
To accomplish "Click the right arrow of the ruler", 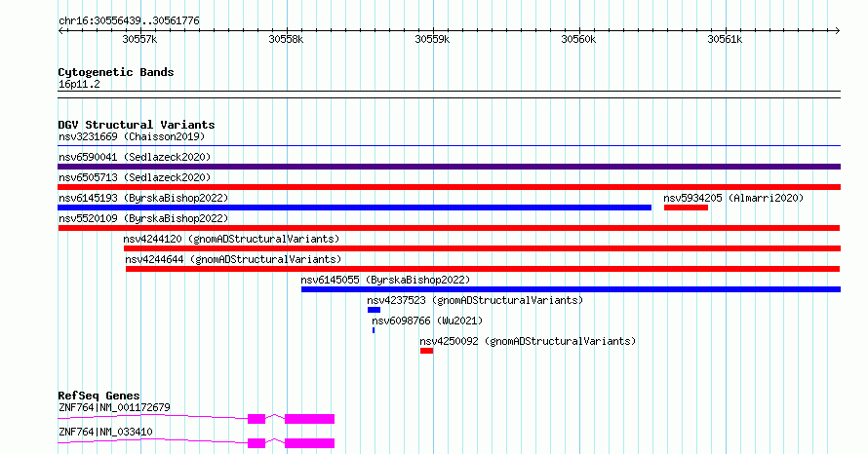I will [837, 31].
